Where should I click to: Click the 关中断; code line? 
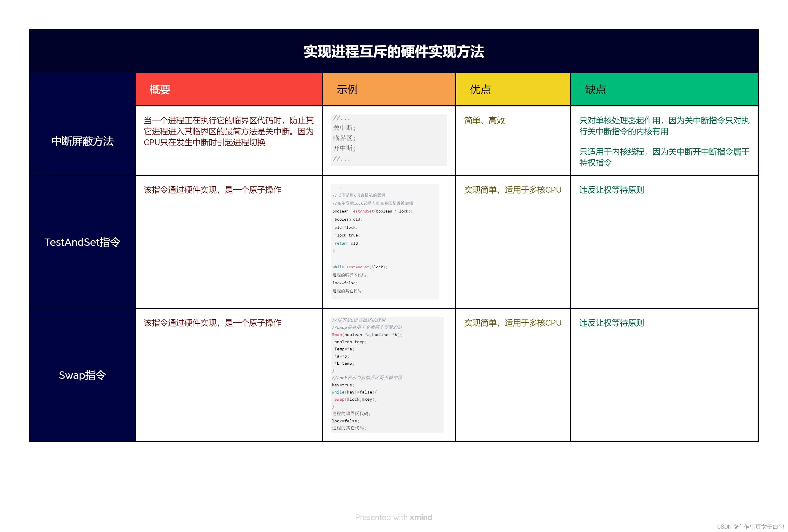pyautogui.click(x=344, y=128)
